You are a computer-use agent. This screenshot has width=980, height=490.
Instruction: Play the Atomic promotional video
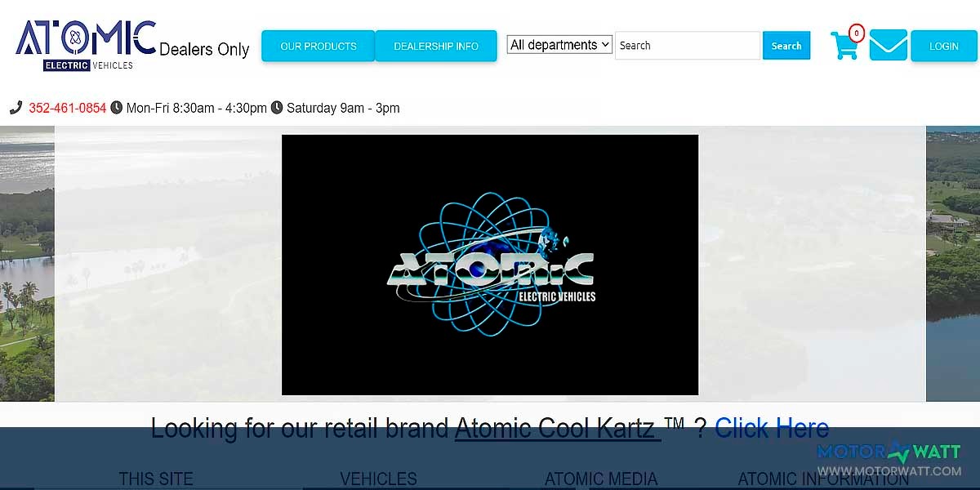pos(489,265)
